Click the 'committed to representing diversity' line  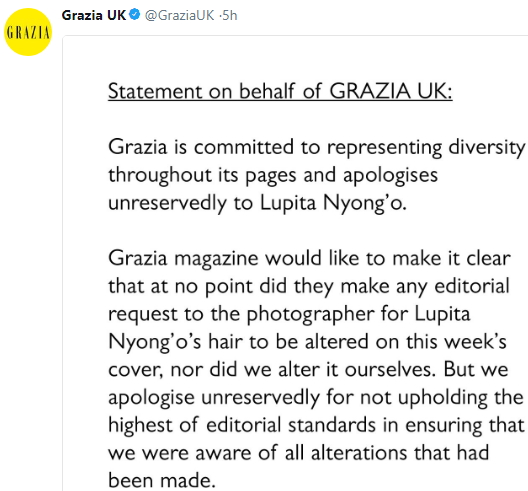click(317, 148)
